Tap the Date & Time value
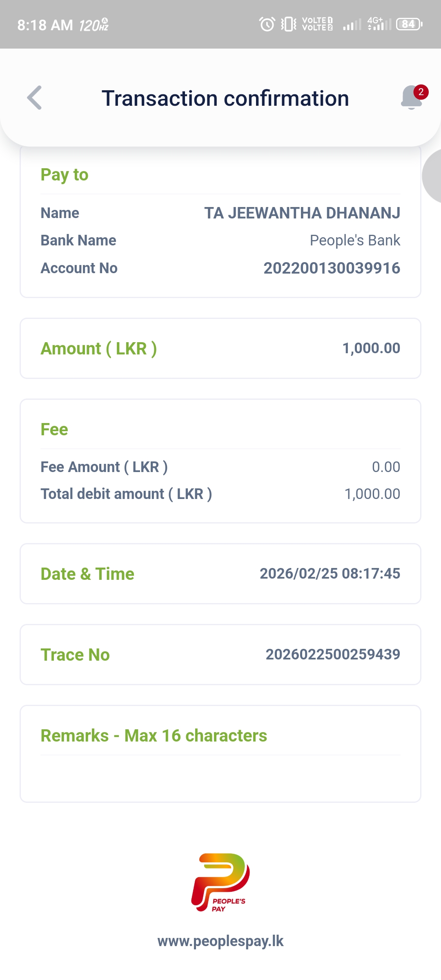441x980 pixels. pos(330,574)
